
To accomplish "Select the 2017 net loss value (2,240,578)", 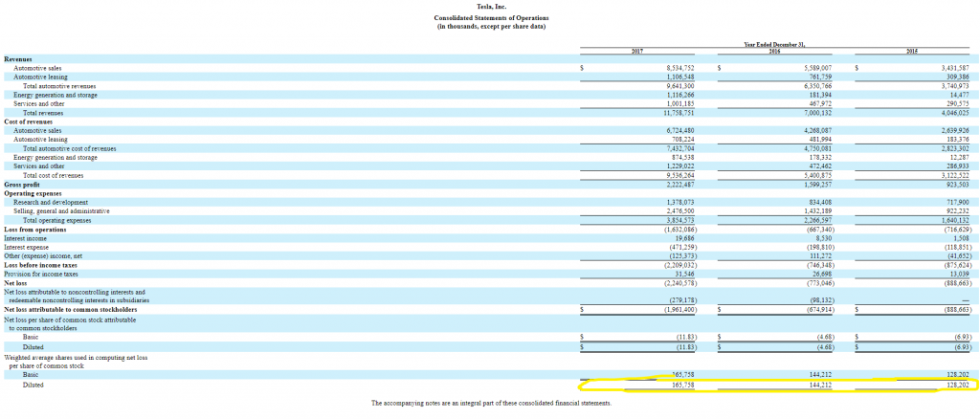I will click(679, 283).
